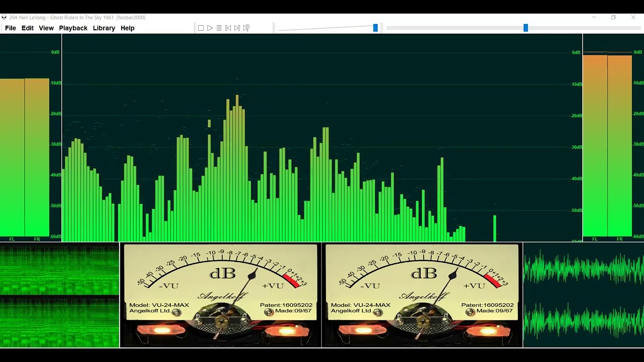
Task: Go to the previous track
Action: click(228, 28)
